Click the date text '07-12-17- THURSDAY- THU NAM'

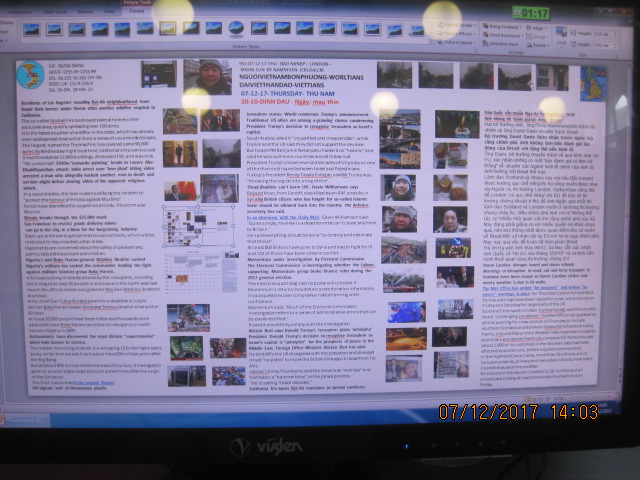288,94
